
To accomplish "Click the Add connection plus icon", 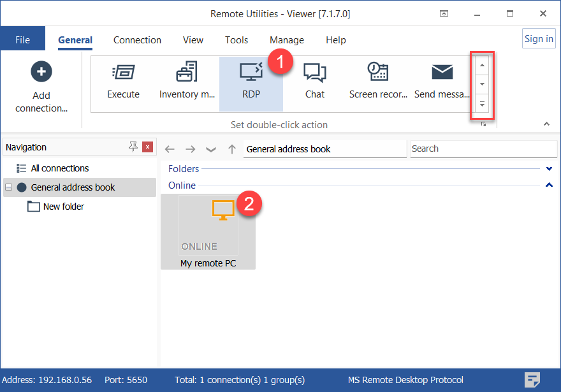I will (41, 71).
